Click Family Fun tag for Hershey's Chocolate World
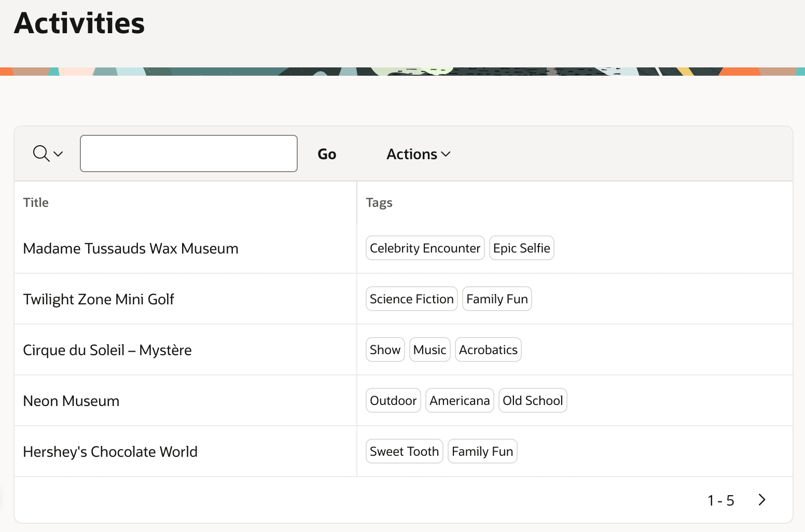 tap(482, 451)
